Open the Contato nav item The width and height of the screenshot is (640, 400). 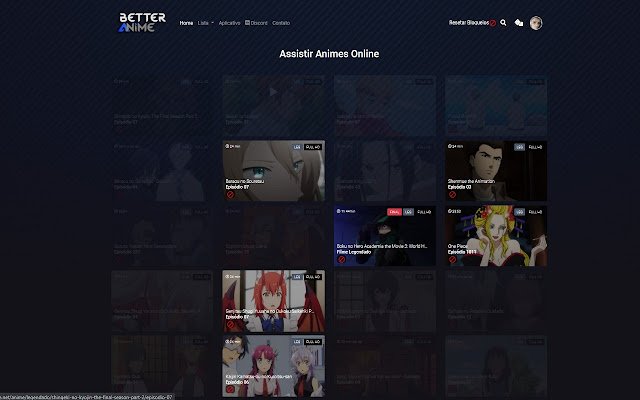click(x=281, y=23)
